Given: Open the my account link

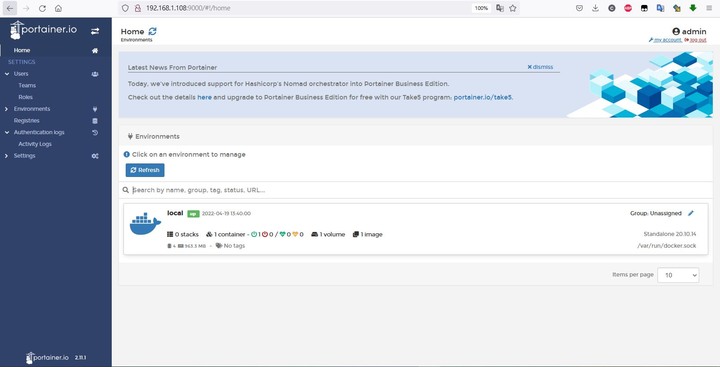Looking at the screenshot, I should click(665, 40).
